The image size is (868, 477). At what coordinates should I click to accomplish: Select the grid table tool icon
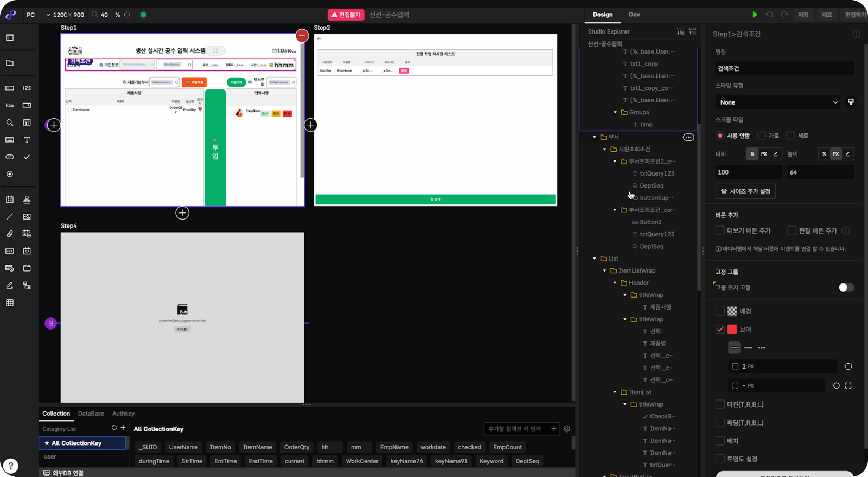[x=10, y=302]
